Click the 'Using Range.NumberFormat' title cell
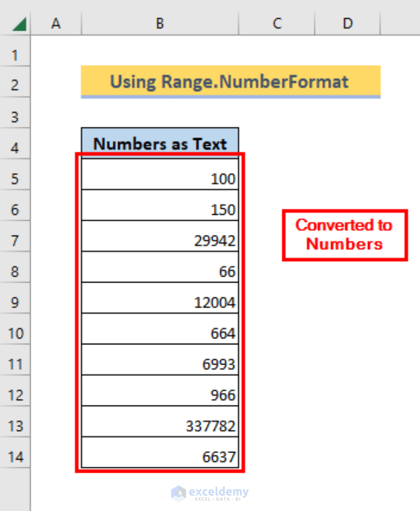Screen dimensions: 420x511 pyautogui.click(x=231, y=82)
